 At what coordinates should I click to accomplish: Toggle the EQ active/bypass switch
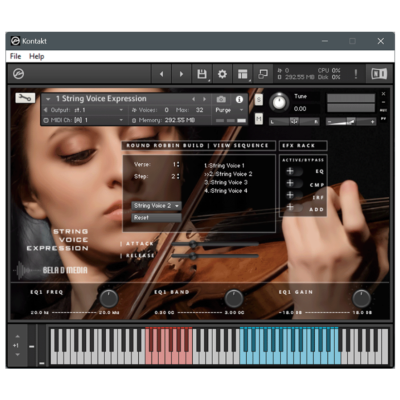294,171
